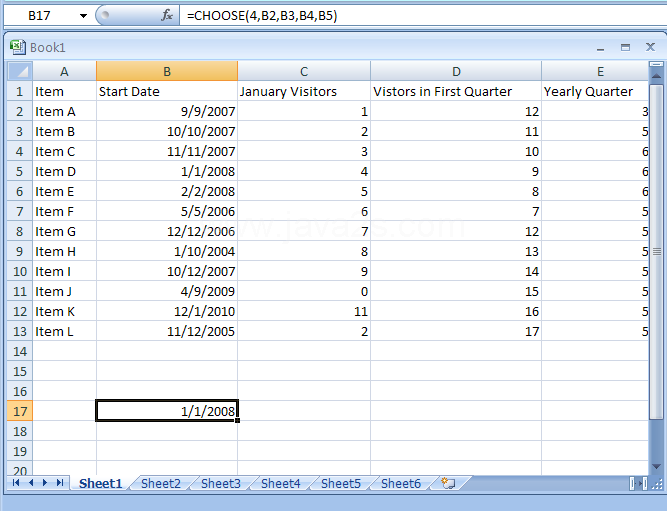This screenshot has height=511, width=667.
Task: Click the insert function fx icon
Action: pyautogui.click(x=167, y=16)
